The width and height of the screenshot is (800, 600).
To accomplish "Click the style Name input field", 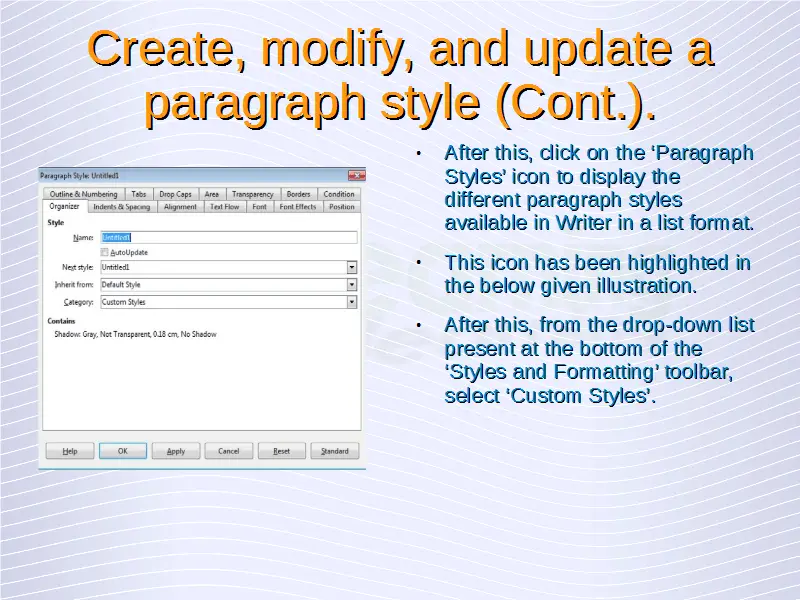I will pyautogui.click(x=228, y=238).
